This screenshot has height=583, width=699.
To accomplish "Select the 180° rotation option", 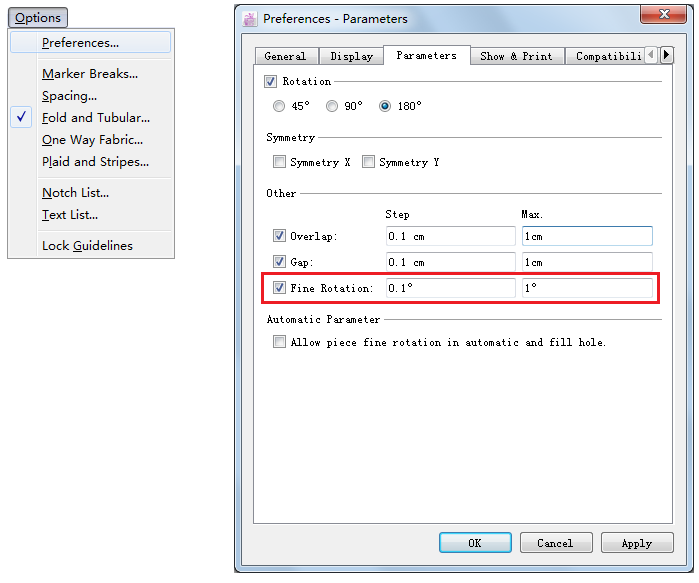I will click(385, 106).
